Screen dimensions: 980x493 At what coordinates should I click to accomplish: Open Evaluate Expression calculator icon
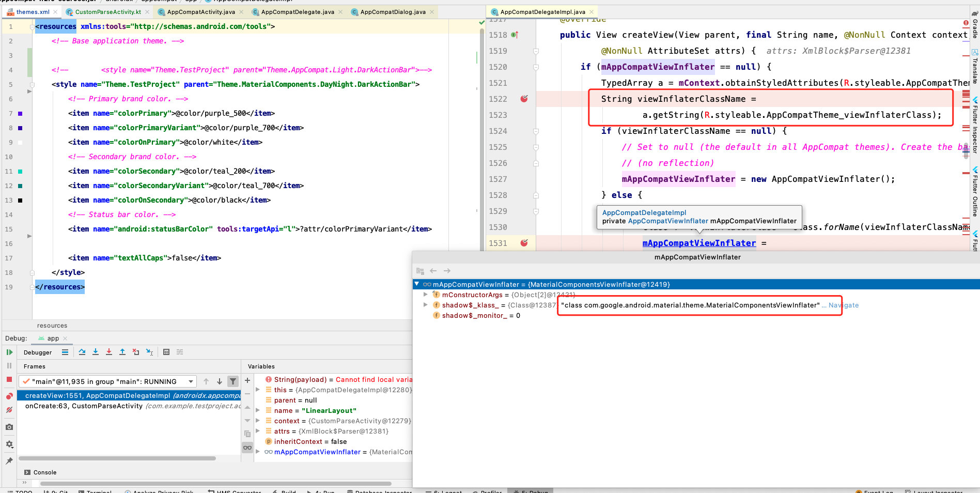pyautogui.click(x=166, y=352)
